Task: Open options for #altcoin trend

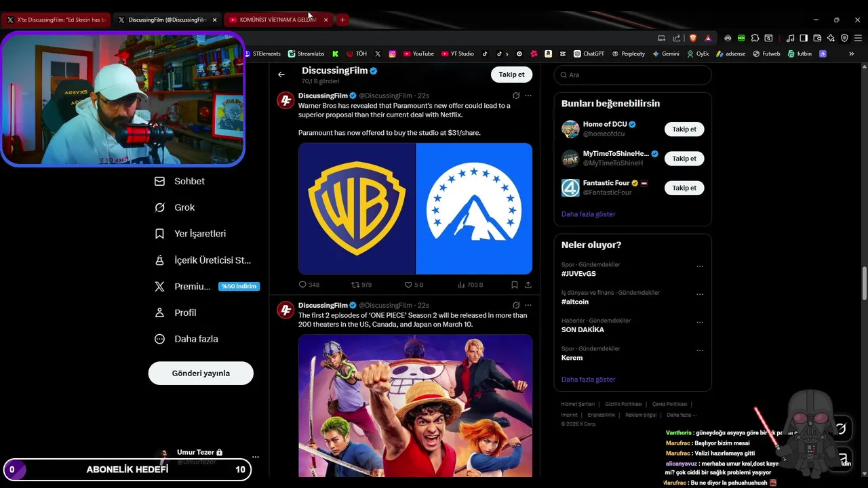Action: (x=700, y=295)
